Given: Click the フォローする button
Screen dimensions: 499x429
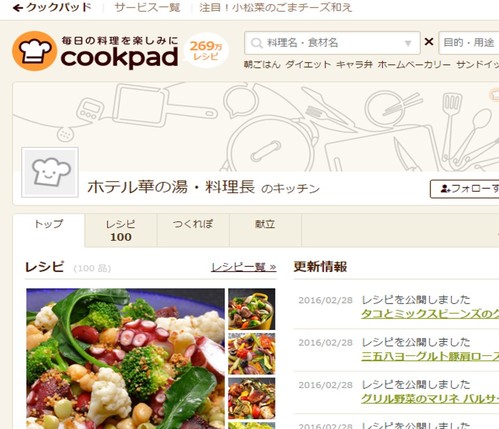Looking at the screenshot, I should click(465, 189).
